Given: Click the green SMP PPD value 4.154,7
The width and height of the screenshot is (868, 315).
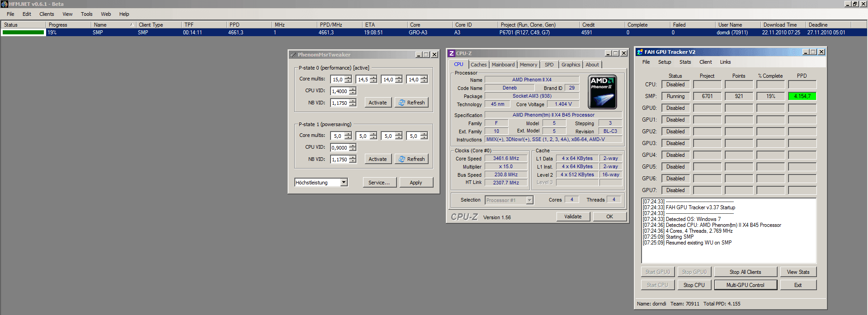Looking at the screenshot, I should coord(802,96).
